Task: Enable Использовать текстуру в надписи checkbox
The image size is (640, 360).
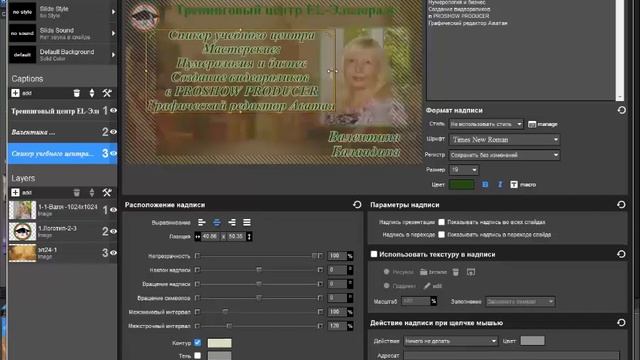Action: point(374,254)
